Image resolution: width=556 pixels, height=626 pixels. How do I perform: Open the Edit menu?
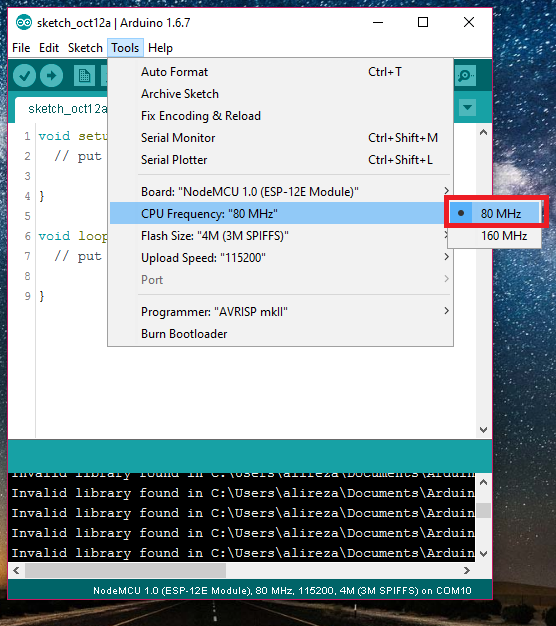coord(49,48)
